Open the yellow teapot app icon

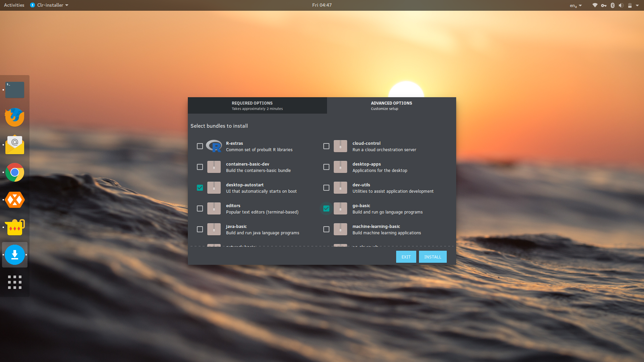pos(15,227)
